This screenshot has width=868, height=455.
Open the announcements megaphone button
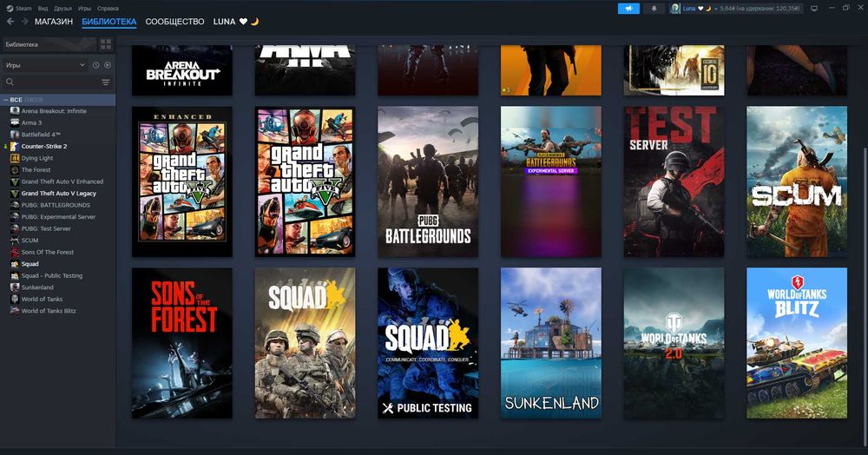click(x=628, y=9)
